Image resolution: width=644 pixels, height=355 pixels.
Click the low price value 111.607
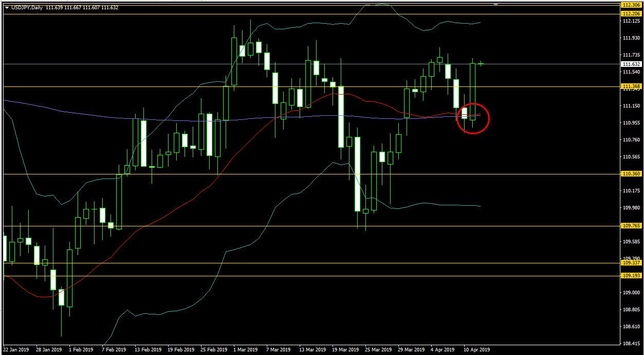(91, 7)
